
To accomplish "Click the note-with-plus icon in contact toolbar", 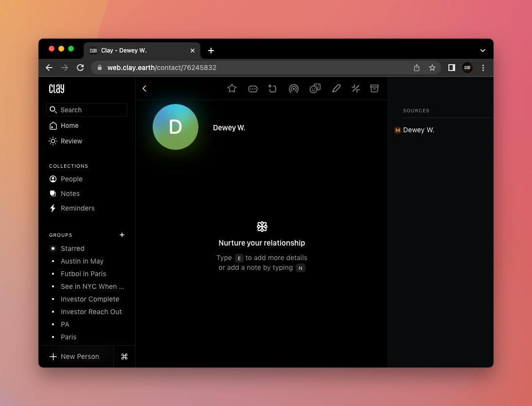I will click(x=272, y=88).
